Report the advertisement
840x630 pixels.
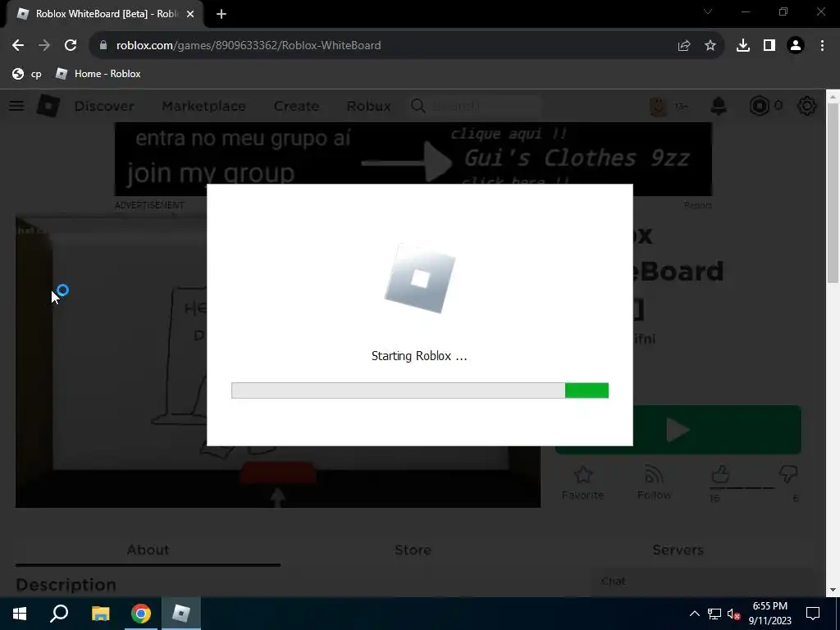tap(697, 205)
